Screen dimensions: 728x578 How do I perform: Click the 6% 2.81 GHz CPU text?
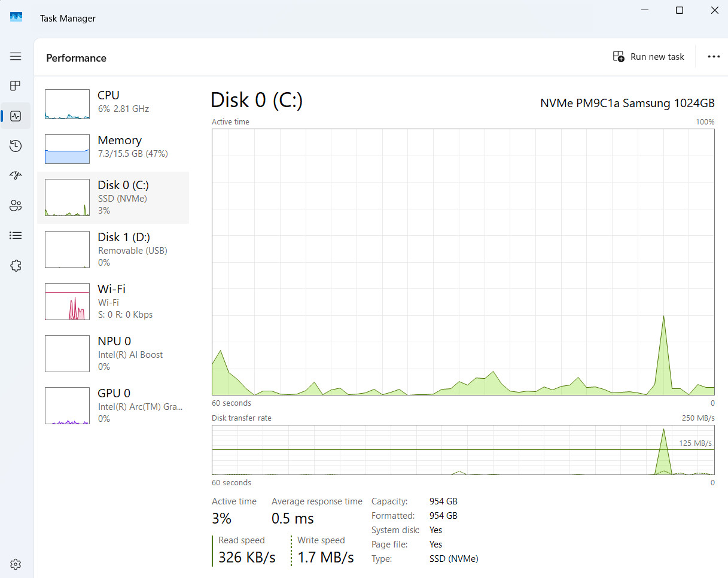click(123, 109)
